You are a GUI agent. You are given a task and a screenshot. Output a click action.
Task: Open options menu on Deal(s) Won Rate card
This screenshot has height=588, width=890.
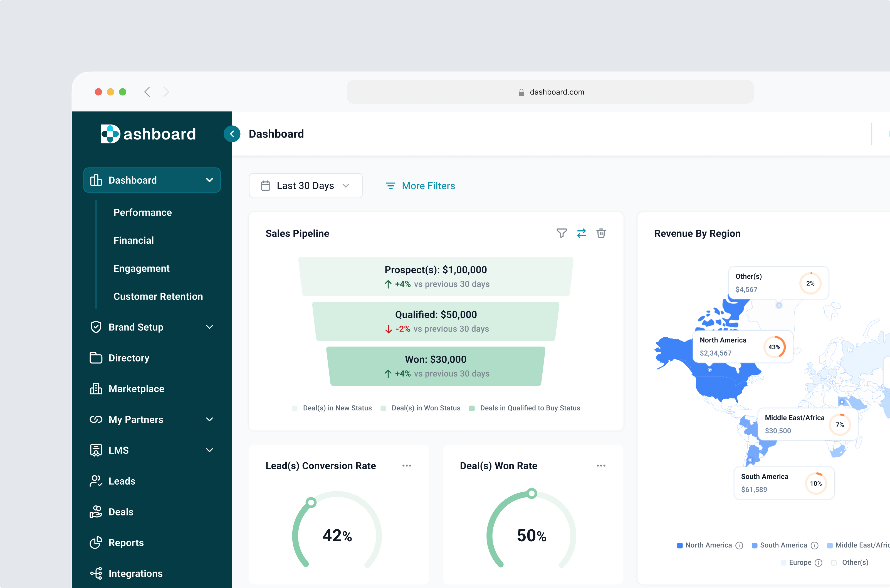pos(601,465)
